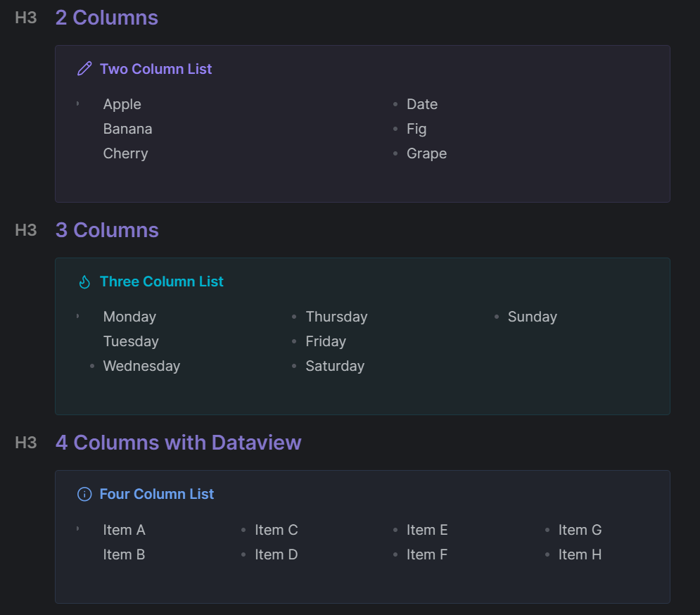
Task: Click the Item H list entry
Action: [580, 554]
